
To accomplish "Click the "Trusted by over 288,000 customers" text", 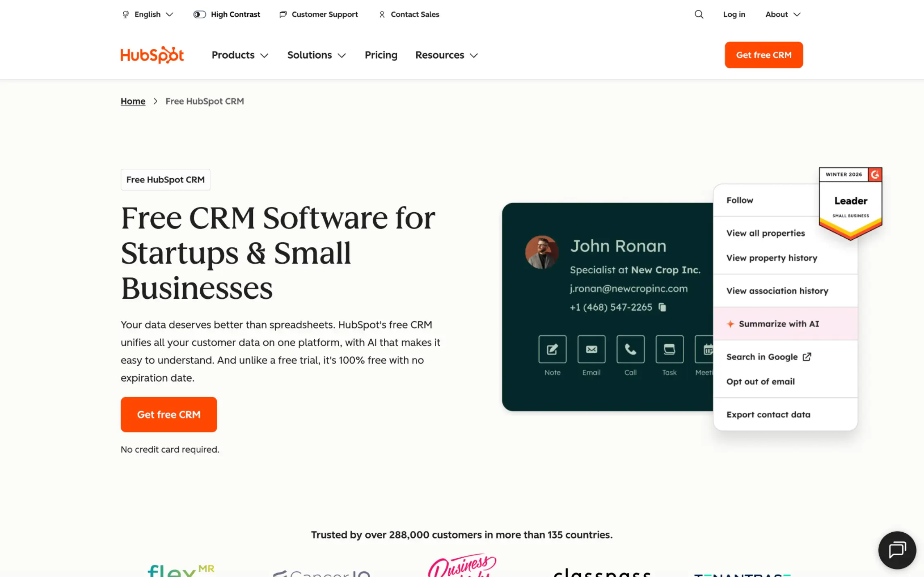I will [462, 535].
